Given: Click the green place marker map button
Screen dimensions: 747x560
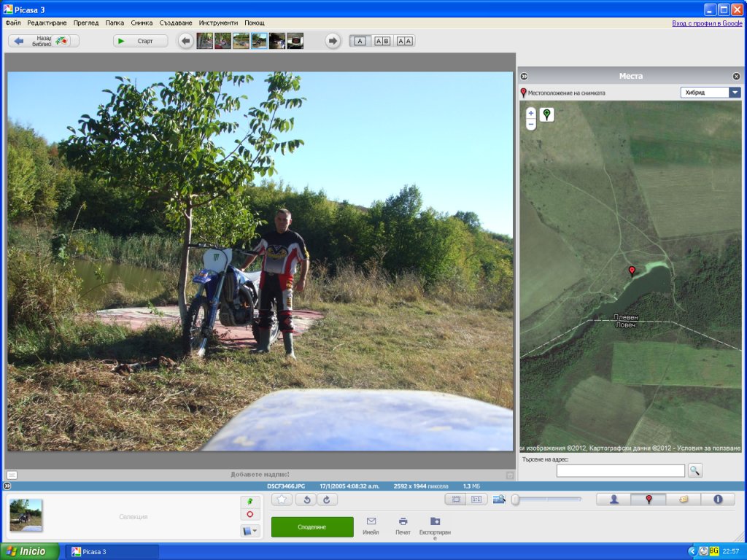Looking at the screenshot, I should [547, 114].
